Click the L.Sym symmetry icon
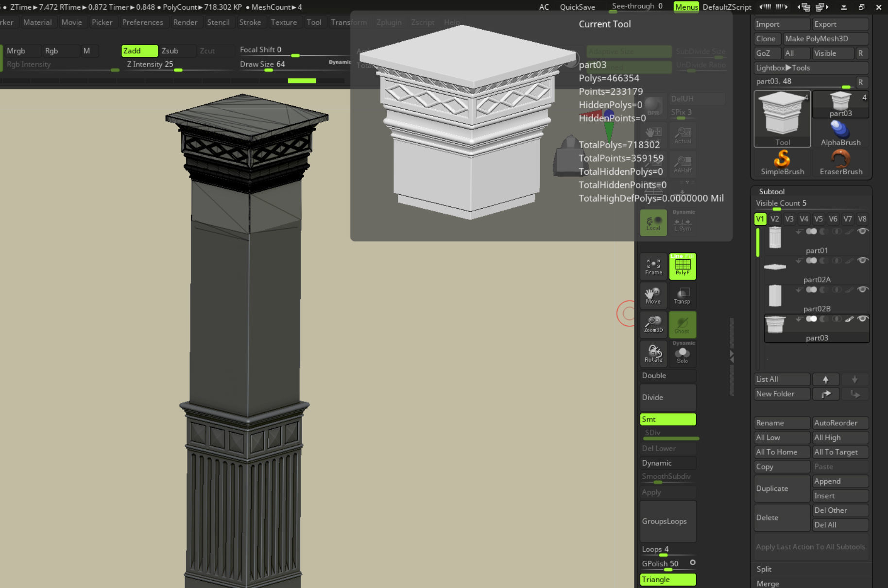 [x=683, y=222]
